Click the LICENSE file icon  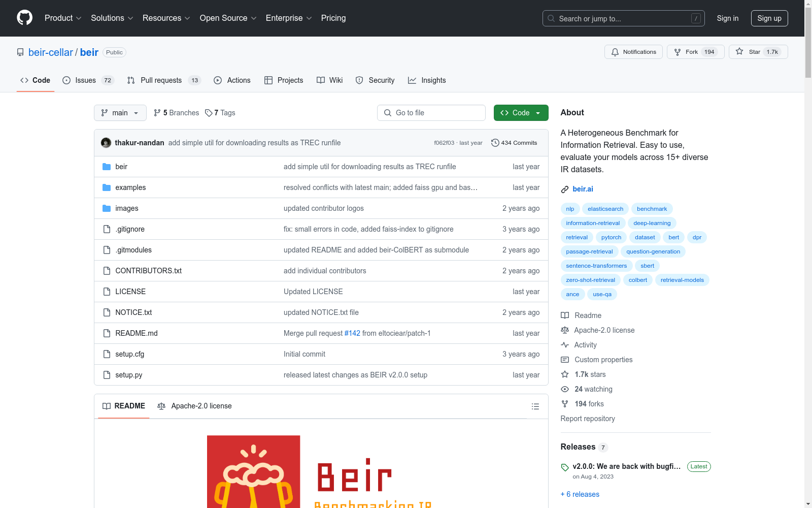pos(107,292)
